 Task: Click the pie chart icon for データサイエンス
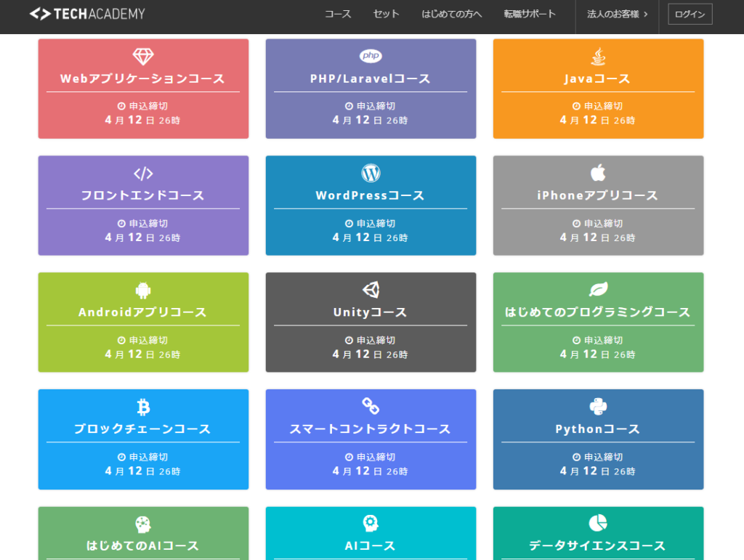(598, 523)
